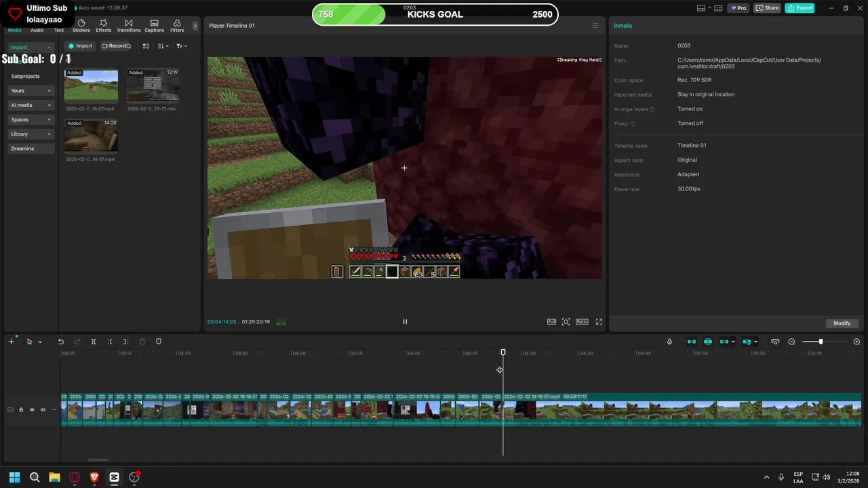Expand the AI media section

coord(31,105)
